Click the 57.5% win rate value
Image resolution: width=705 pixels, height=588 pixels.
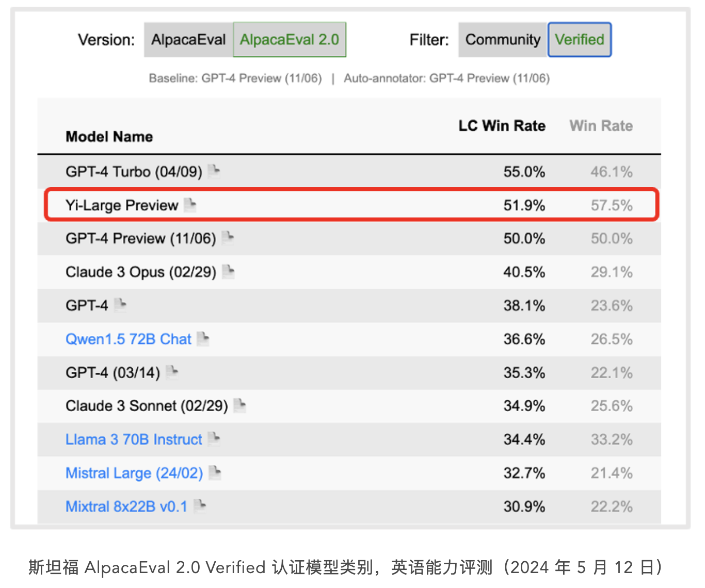612,205
